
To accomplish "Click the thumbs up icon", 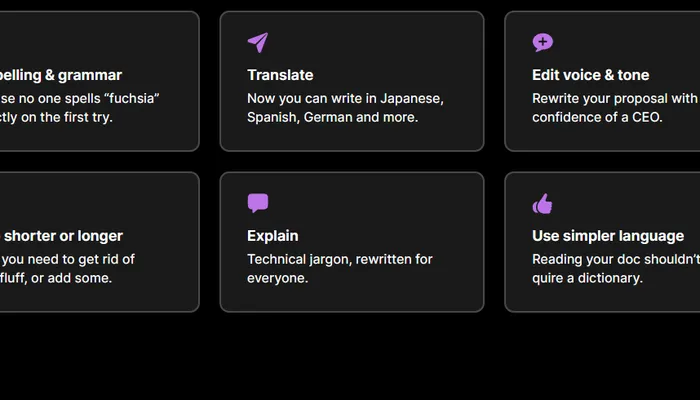I will tap(542, 204).
